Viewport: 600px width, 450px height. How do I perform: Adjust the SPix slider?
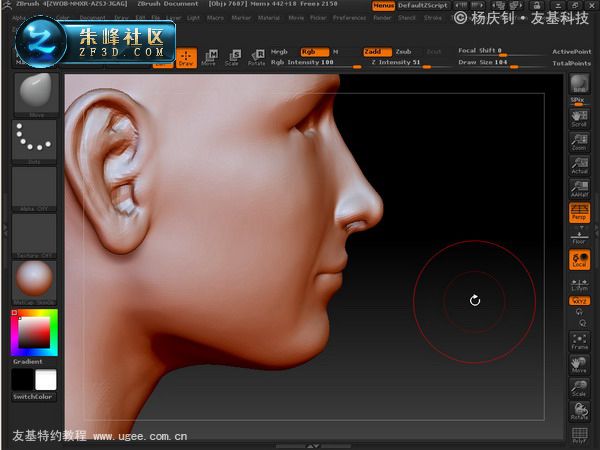coord(578,101)
